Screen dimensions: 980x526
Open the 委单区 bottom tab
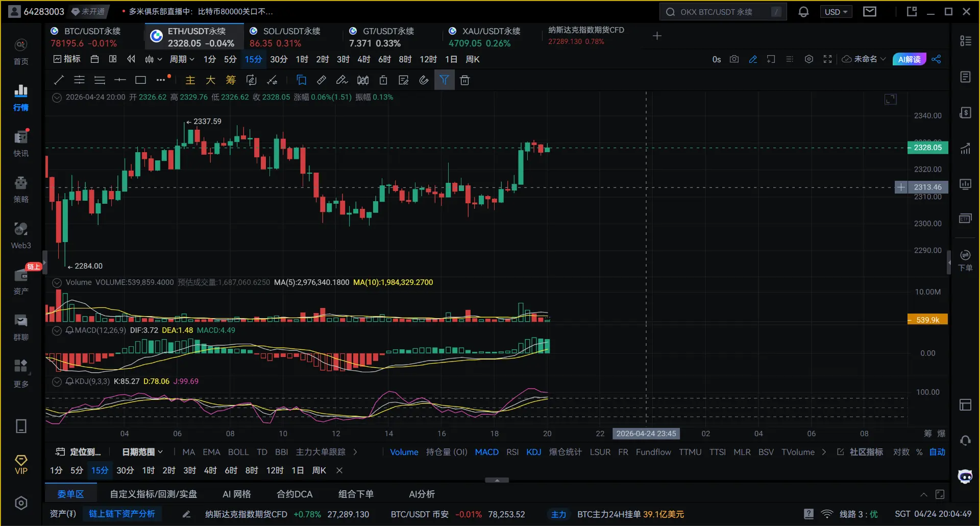(70, 494)
